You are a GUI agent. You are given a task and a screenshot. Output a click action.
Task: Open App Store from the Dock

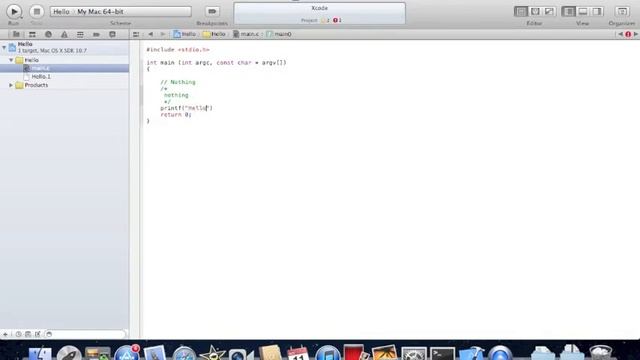click(x=127, y=353)
